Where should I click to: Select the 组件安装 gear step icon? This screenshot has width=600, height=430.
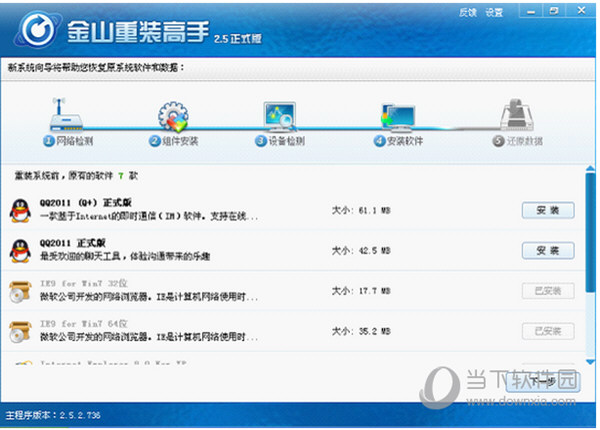(173, 115)
